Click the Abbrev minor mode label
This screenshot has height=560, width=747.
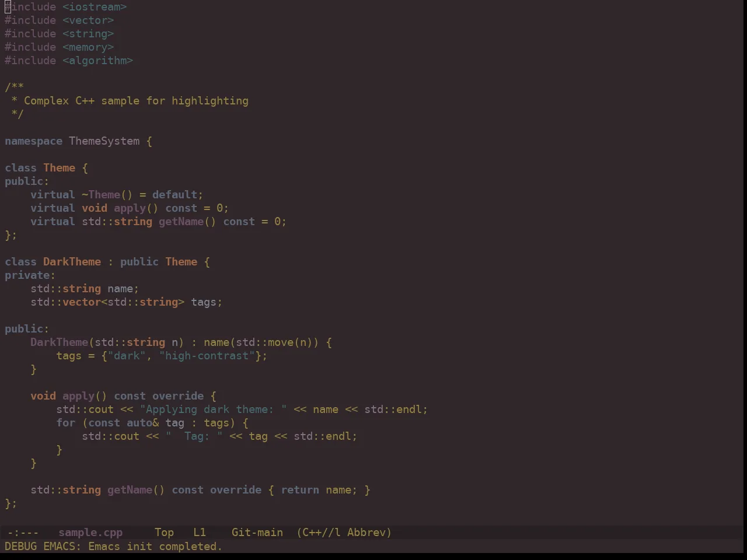coord(369,533)
